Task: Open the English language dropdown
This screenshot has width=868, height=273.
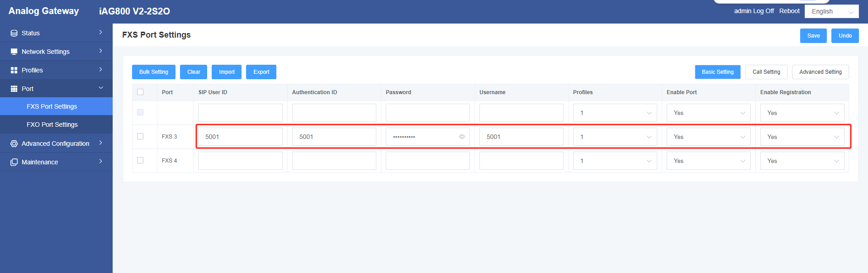Action: point(831,12)
